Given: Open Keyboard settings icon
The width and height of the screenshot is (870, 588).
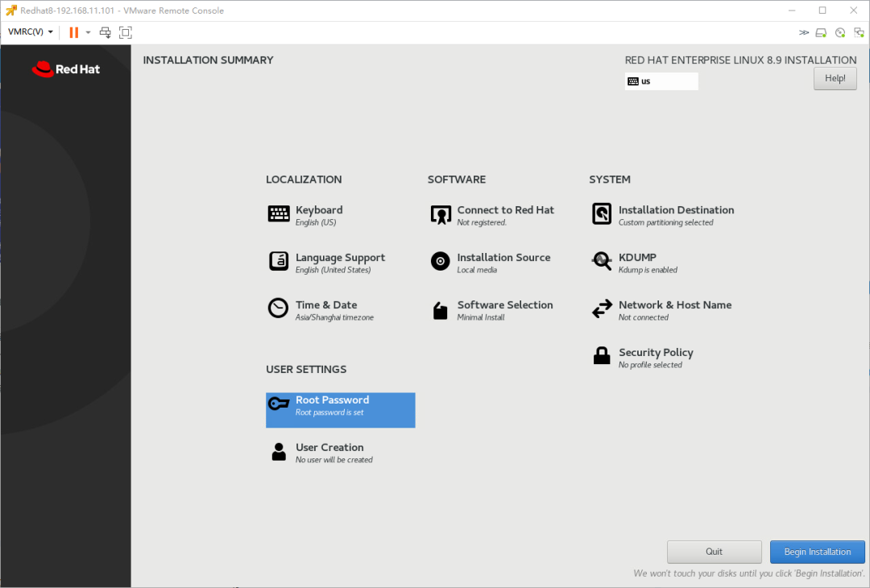Looking at the screenshot, I should point(279,213).
